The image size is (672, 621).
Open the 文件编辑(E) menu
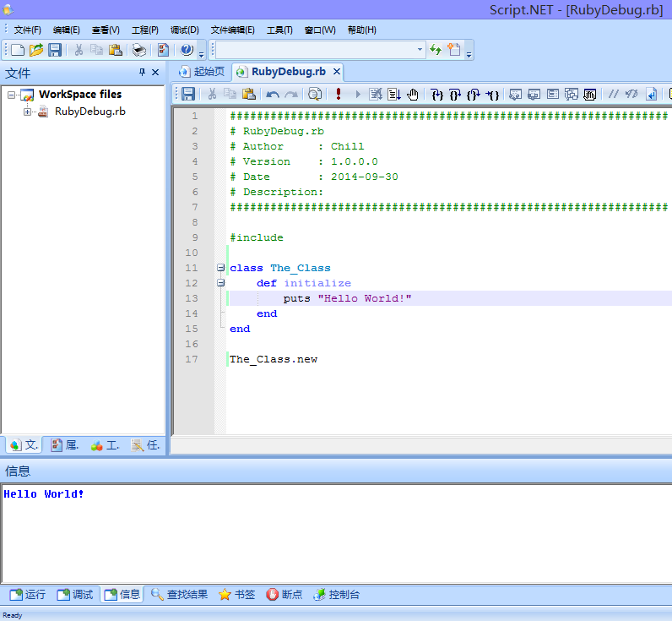(x=233, y=30)
